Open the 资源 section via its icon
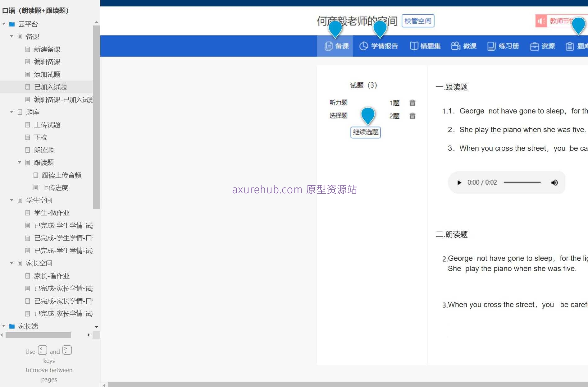 point(543,46)
